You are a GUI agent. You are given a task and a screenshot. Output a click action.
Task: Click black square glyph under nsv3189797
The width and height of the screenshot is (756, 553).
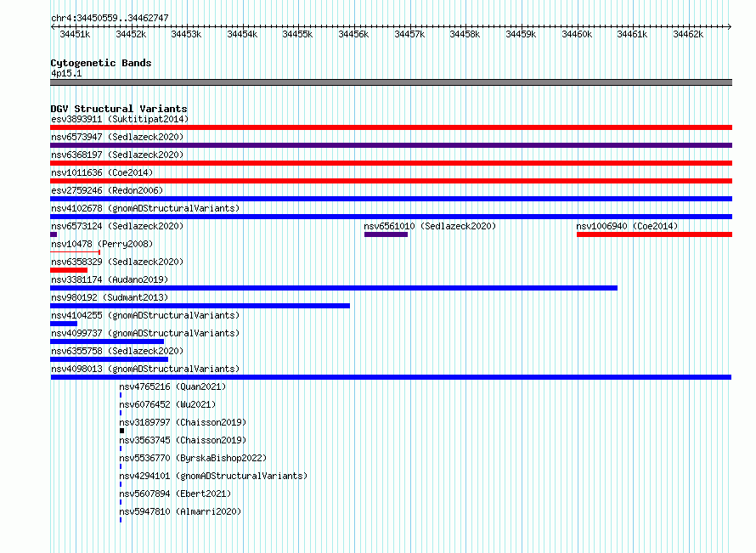[x=122, y=431]
